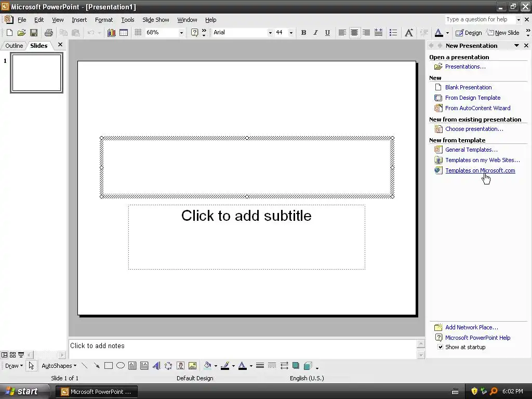Close the New Presentation task pane
532x399 pixels.
[526, 46]
